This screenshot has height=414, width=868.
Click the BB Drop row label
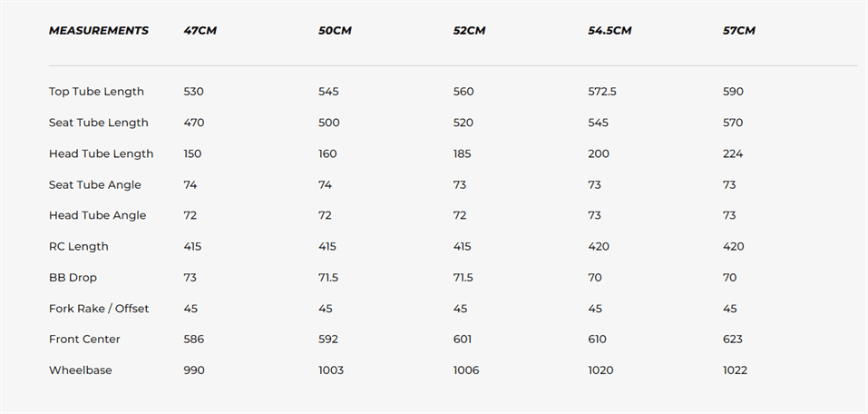(73, 277)
